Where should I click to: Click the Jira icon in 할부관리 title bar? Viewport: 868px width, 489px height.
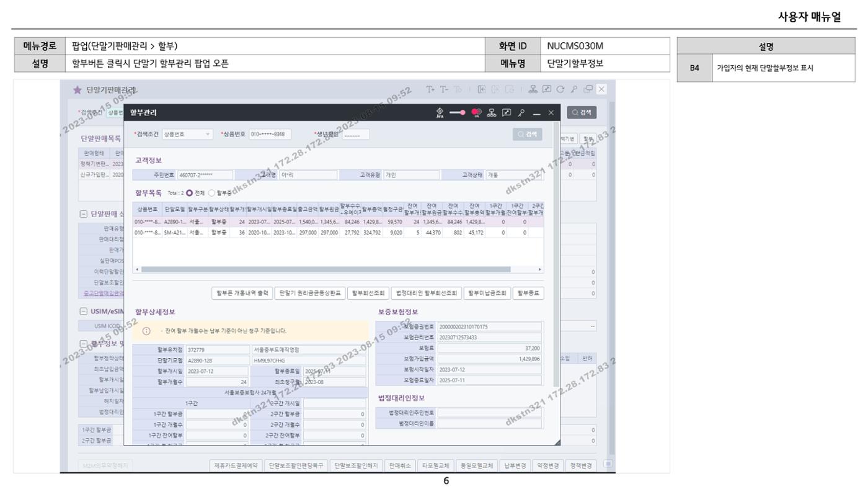[440, 114]
